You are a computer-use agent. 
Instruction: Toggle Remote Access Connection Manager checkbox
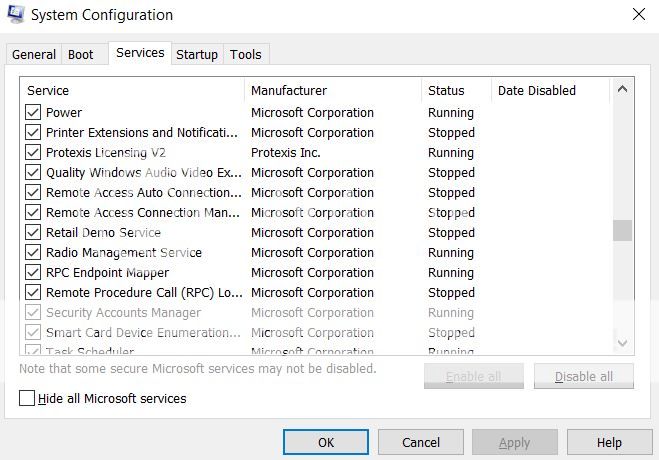(33, 212)
